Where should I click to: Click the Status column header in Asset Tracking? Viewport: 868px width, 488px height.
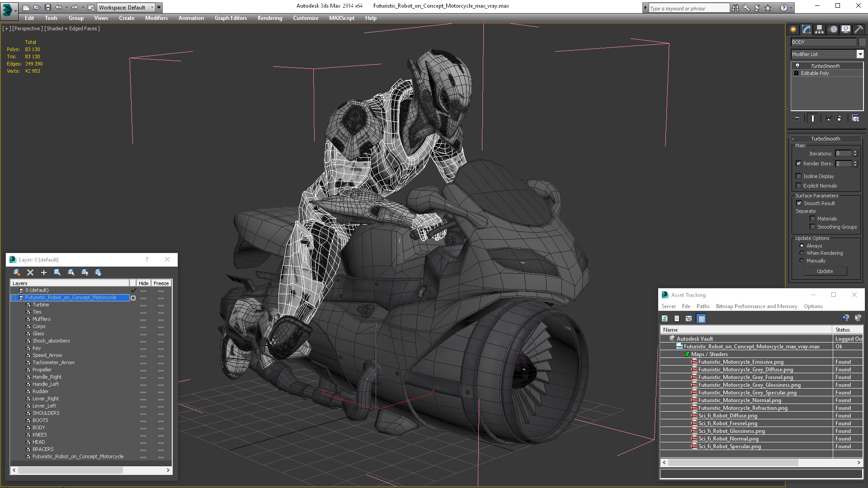[x=848, y=330]
